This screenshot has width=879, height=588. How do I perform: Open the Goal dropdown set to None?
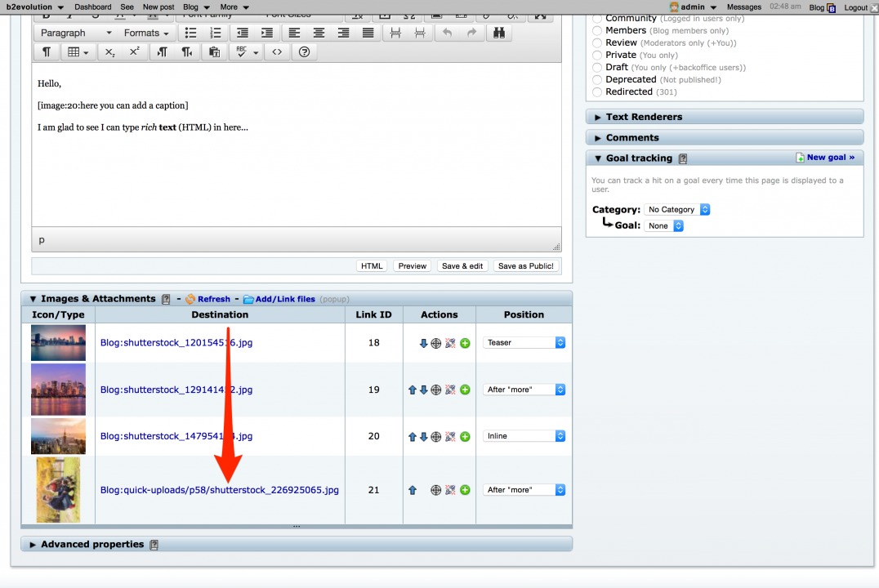663,226
